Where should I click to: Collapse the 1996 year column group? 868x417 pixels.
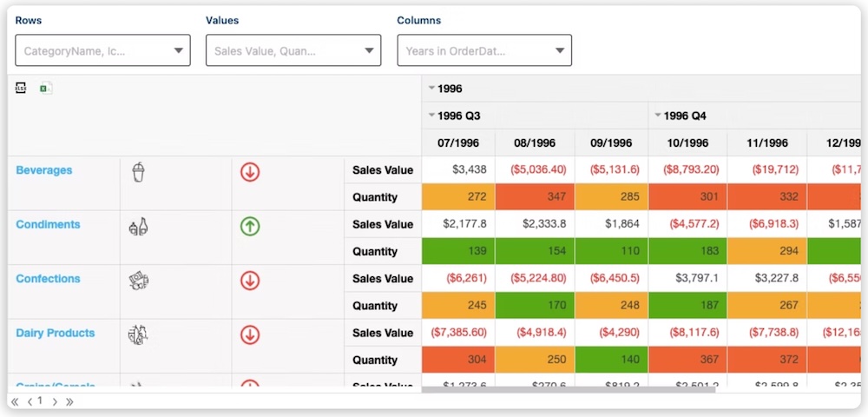click(x=431, y=89)
